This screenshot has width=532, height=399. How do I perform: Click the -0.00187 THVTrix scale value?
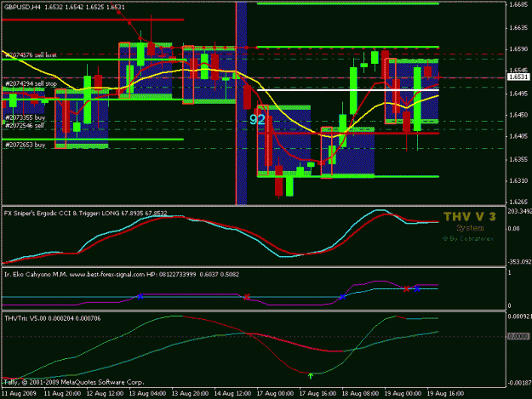518,383
